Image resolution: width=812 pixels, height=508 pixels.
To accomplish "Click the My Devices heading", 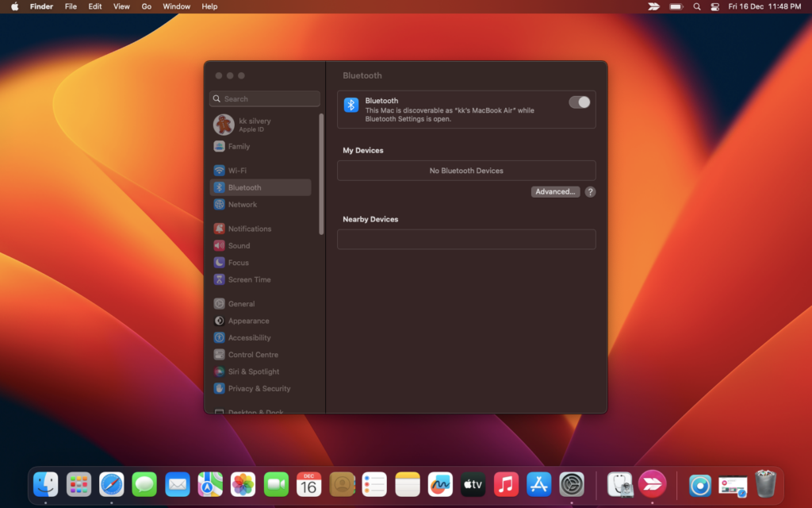I will (363, 150).
